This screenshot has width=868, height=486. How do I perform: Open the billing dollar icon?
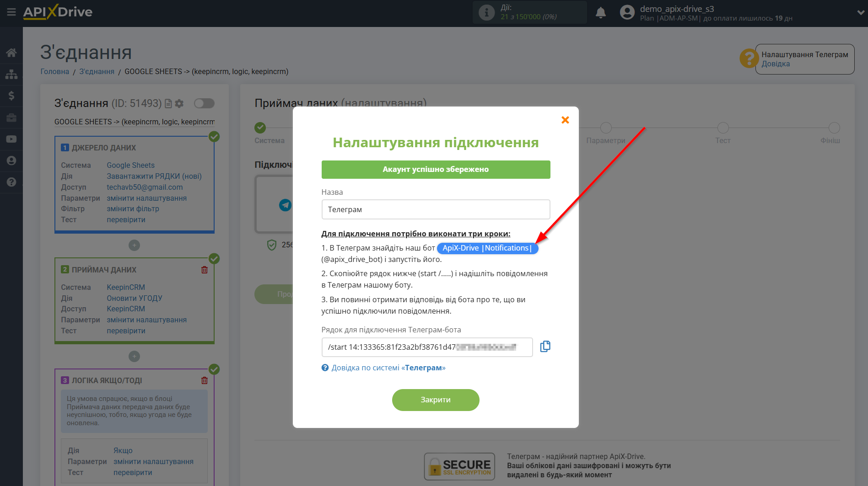pyautogui.click(x=11, y=96)
